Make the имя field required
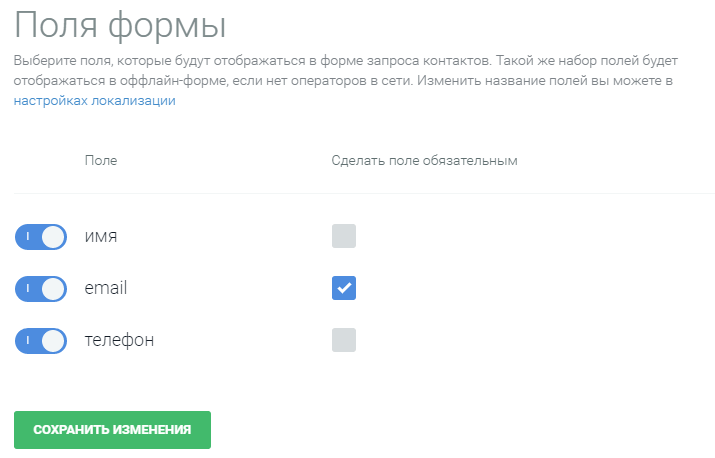715x458 pixels. (344, 237)
